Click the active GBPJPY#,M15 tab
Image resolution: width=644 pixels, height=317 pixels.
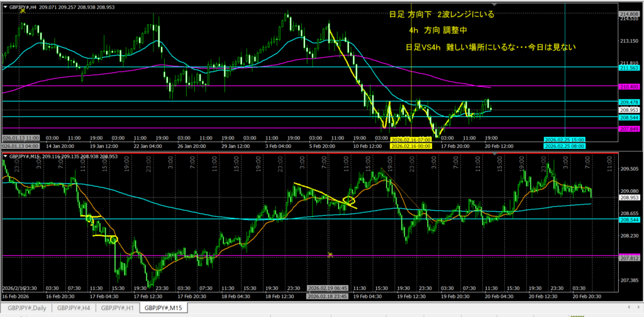[163, 308]
